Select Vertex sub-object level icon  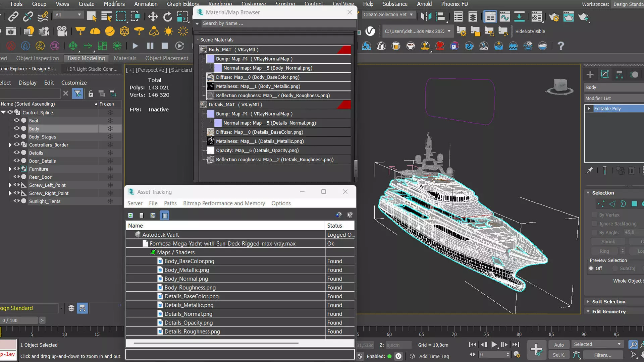(601, 204)
